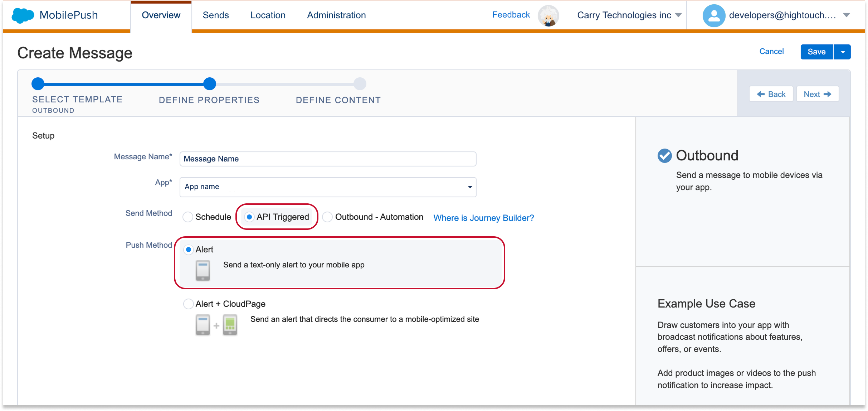Click the Salesforce cloud logo
Image resolution: width=868 pixels, height=411 pixels.
[x=23, y=15]
